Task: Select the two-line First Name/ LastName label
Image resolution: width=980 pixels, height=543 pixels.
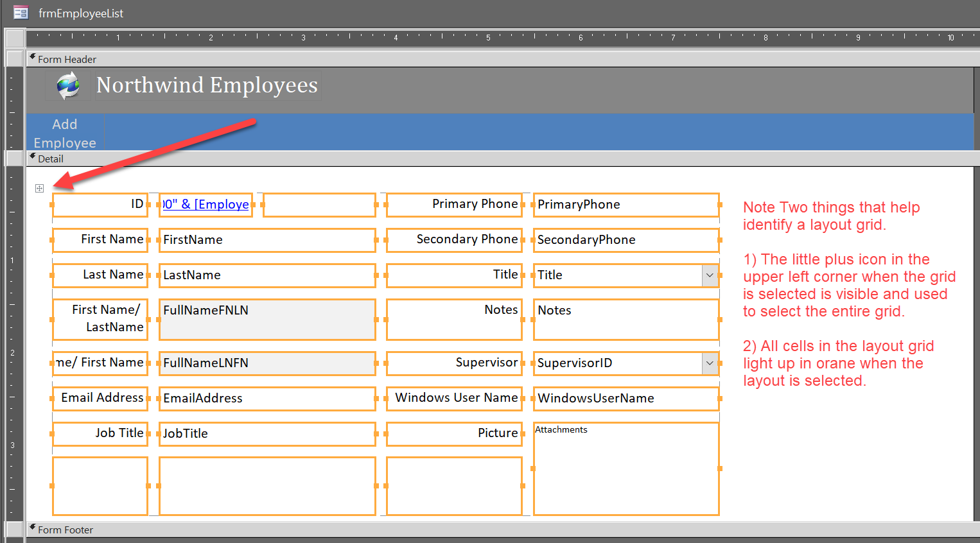Action: pyautogui.click(x=100, y=319)
